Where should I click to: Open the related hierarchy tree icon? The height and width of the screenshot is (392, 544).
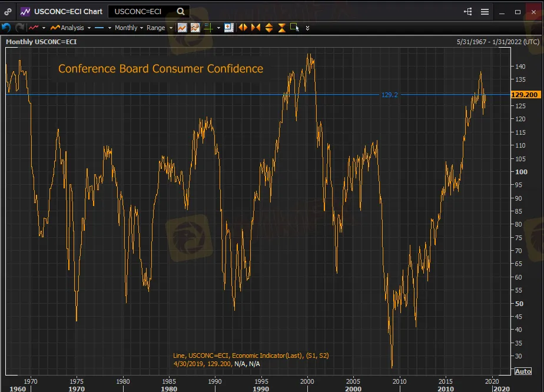click(468, 11)
